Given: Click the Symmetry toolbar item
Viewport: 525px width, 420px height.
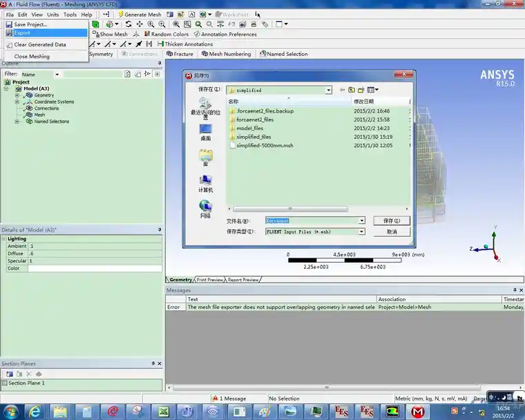Looking at the screenshot, I should point(101,54).
